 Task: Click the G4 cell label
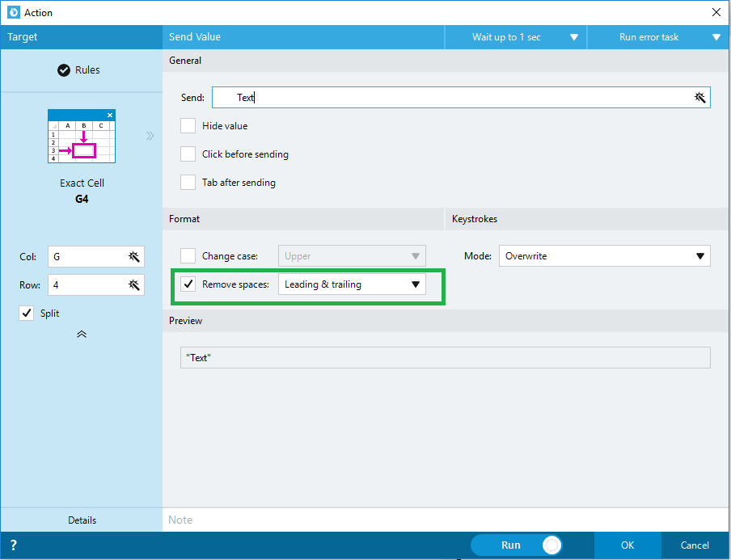(82, 199)
